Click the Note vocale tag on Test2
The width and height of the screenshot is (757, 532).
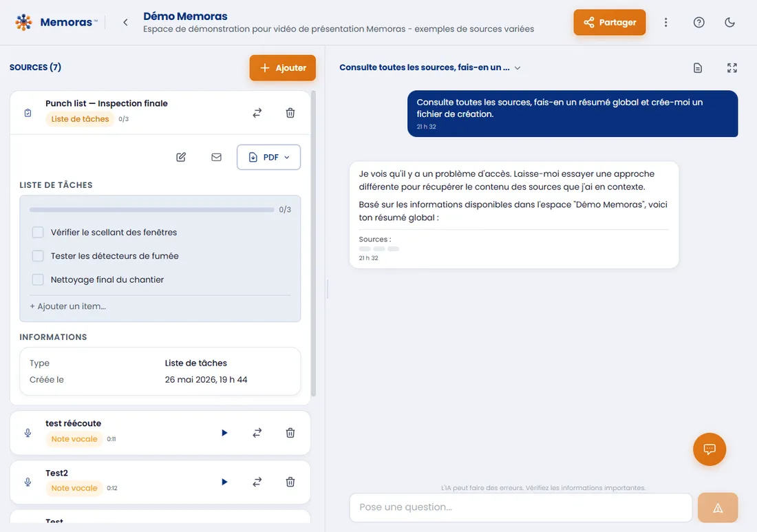(x=74, y=488)
